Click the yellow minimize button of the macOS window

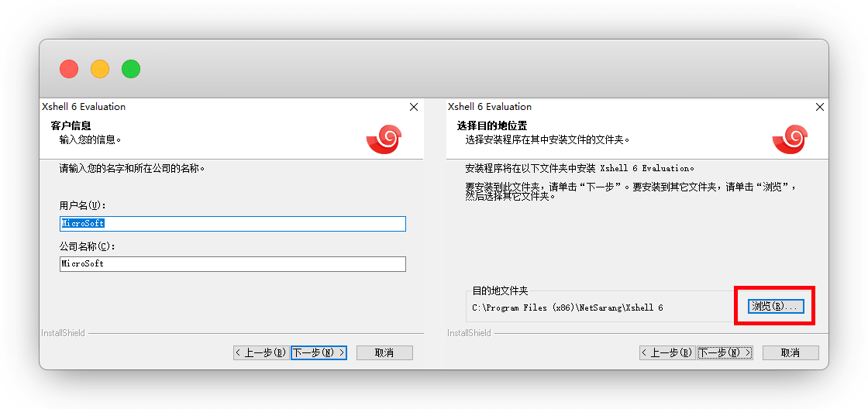[100, 69]
